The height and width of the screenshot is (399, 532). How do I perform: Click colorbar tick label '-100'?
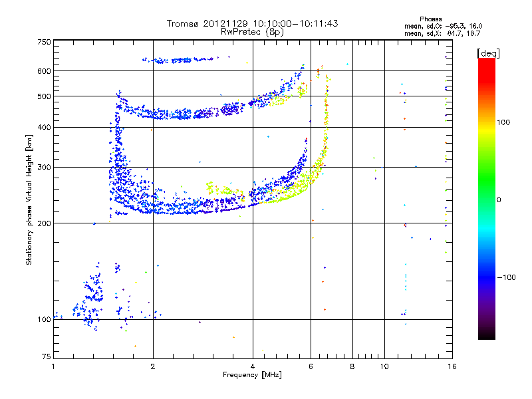506,277
